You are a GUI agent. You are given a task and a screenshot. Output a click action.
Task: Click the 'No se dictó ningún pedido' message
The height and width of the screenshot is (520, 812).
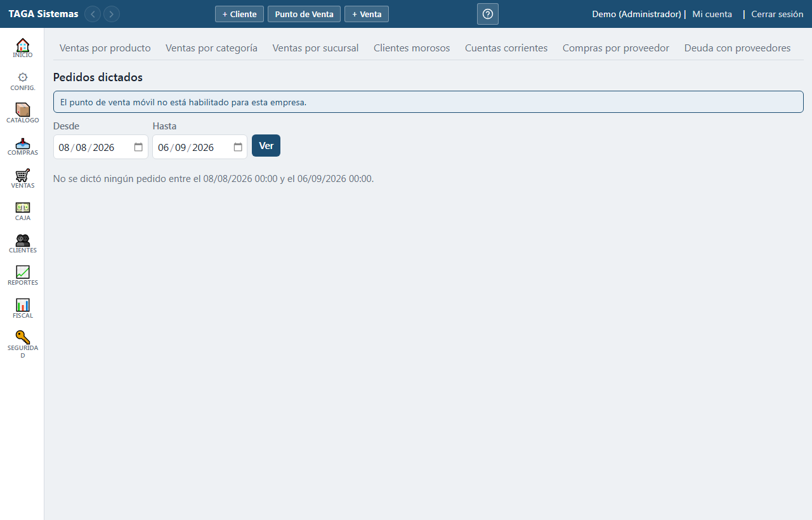pyautogui.click(x=213, y=179)
